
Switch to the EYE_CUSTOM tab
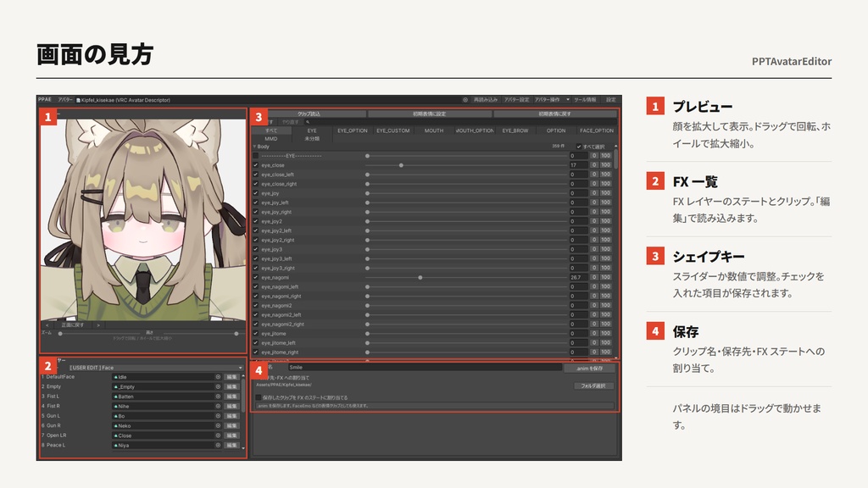(393, 130)
